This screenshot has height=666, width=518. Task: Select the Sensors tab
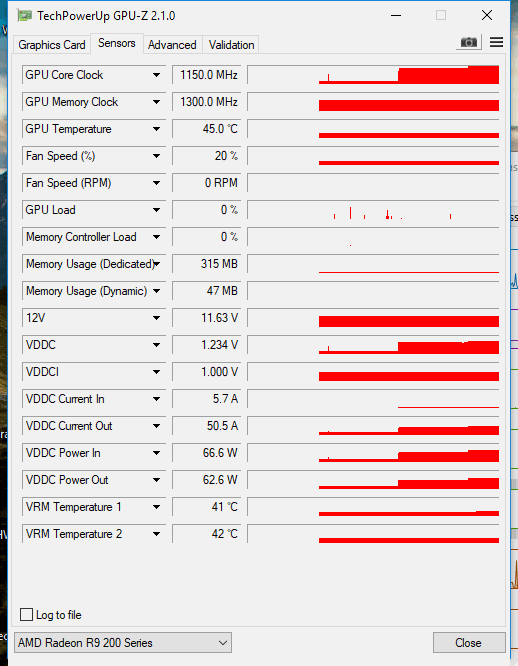tap(117, 43)
